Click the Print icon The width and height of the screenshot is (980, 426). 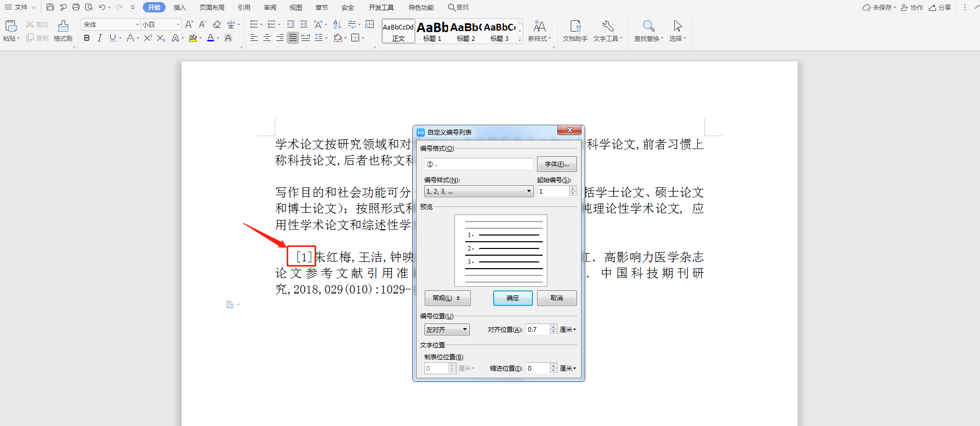click(76, 7)
